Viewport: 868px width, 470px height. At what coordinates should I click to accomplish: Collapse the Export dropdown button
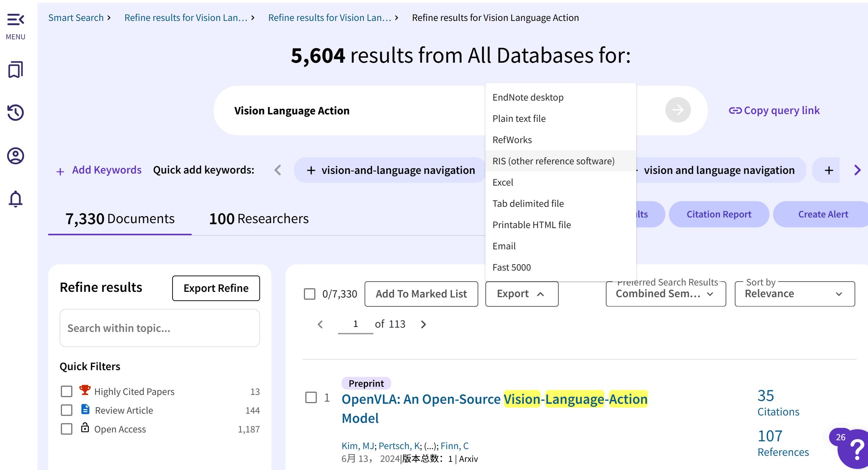[522, 294]
